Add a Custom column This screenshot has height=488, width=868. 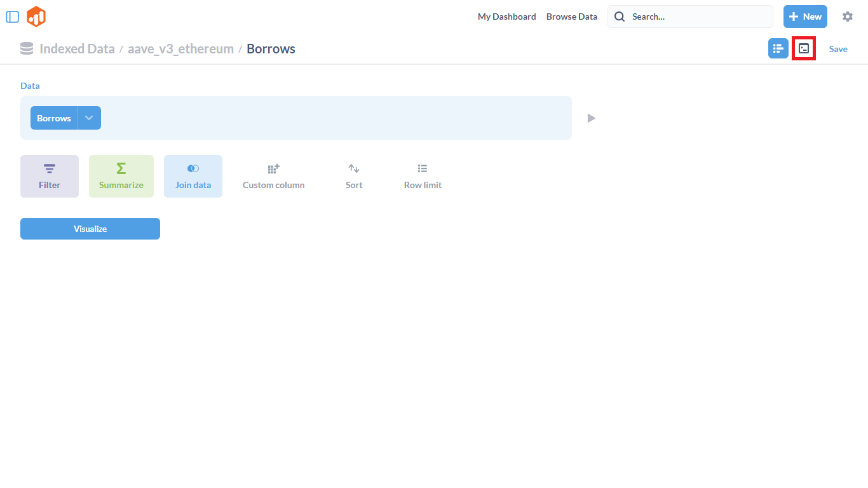point(274,176)
